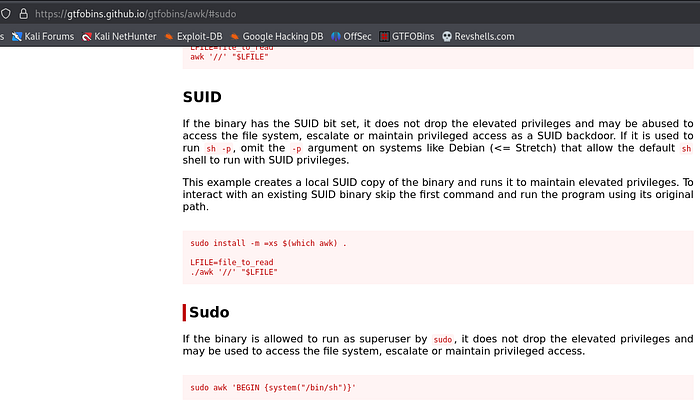Open the Google Hacking DB bookmark

[x=277, y=37]
